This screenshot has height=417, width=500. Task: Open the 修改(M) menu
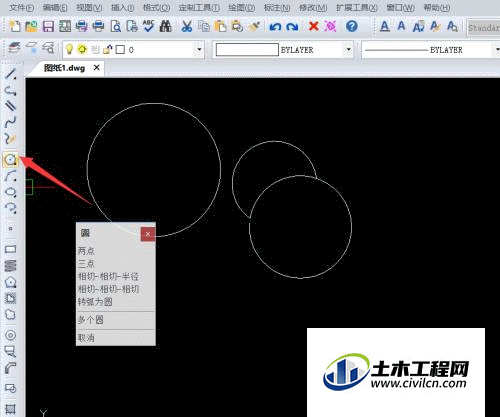(313, 7)
